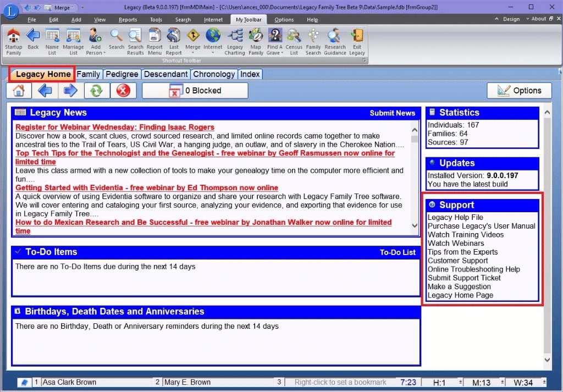The width and height of the screenshot is (563, 392).
Task: Expand the Internet button dropdown arrow
Action: click(213, 53)
